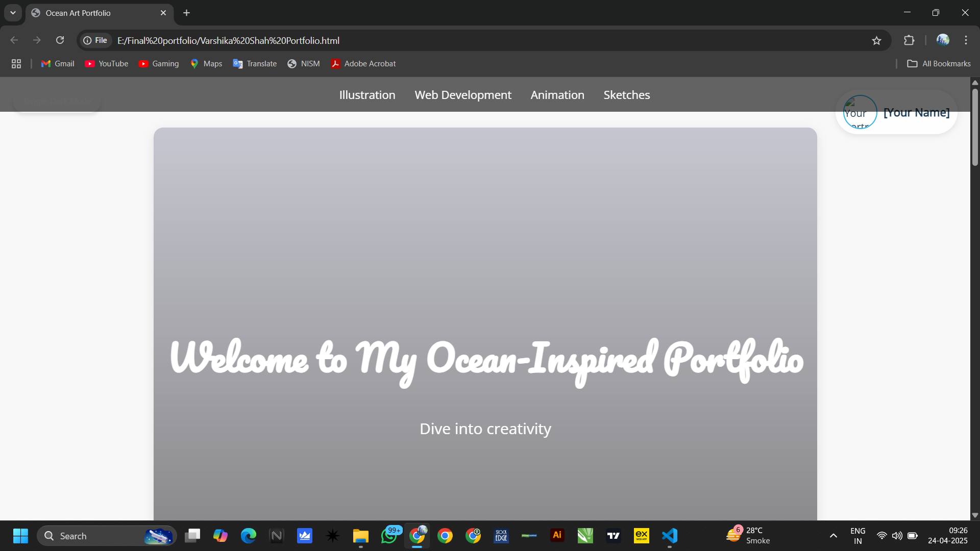980x551 pixels.
Task: Open the weather widget showing 28°C Smoke
Action: coord(748,536)
